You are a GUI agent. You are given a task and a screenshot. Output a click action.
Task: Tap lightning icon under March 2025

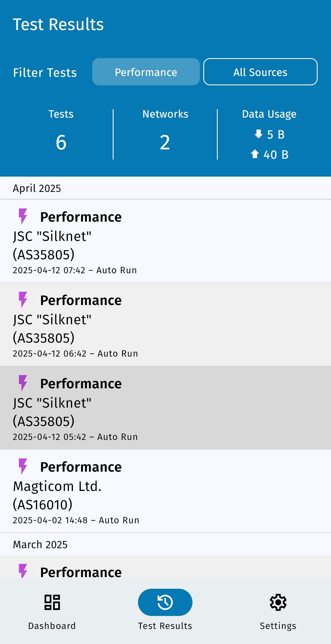[x=23, y=571]
